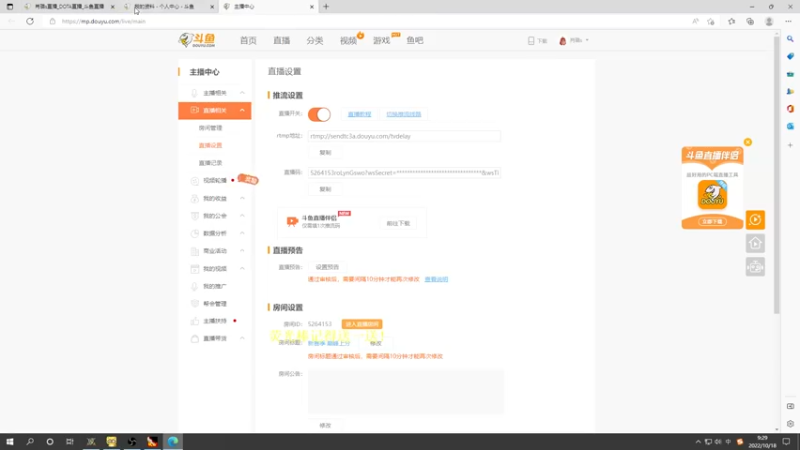Viewport: 800px width, 450px height.
Task: Click the grey robot floating button
Action: pos(755,267)
